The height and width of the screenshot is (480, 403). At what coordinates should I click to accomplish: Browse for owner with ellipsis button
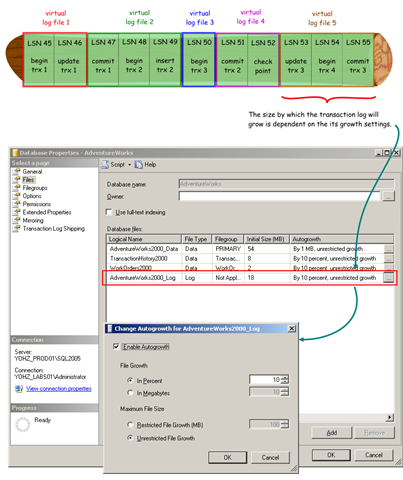(388, 196)
